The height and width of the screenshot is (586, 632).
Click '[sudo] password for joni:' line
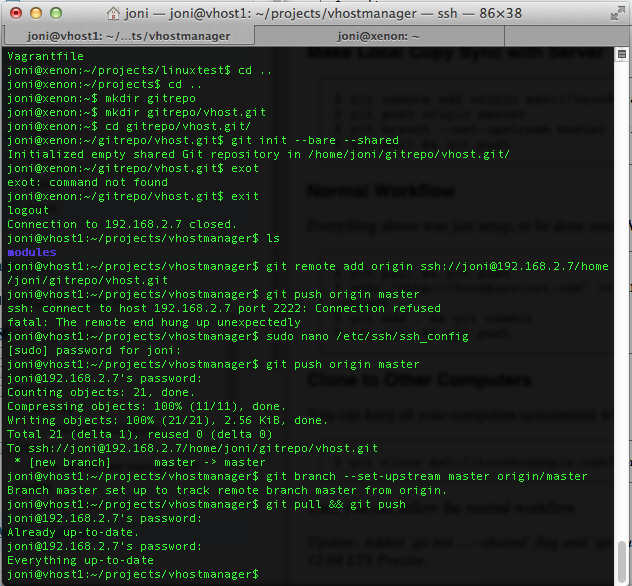[94, 350]
